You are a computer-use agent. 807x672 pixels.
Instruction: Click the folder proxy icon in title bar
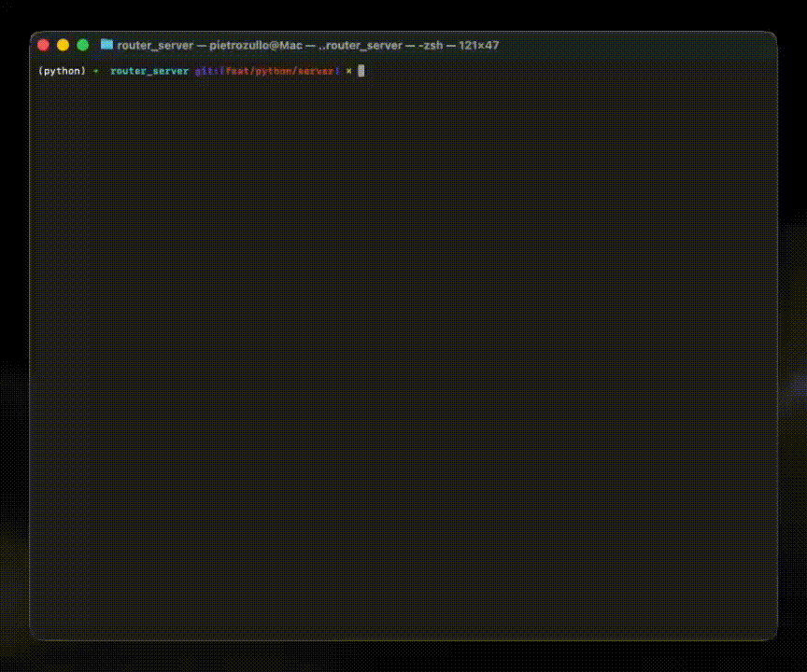pos(106,45)
